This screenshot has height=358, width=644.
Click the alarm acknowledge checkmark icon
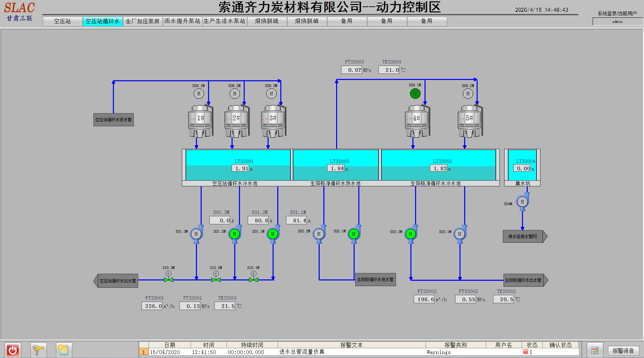coord(595,351)
